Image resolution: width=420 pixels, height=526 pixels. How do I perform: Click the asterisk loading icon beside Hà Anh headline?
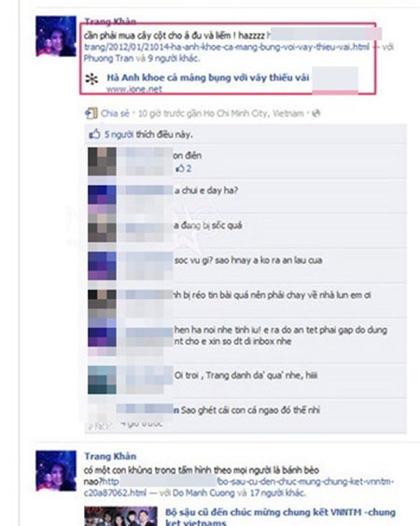point(91,79)
